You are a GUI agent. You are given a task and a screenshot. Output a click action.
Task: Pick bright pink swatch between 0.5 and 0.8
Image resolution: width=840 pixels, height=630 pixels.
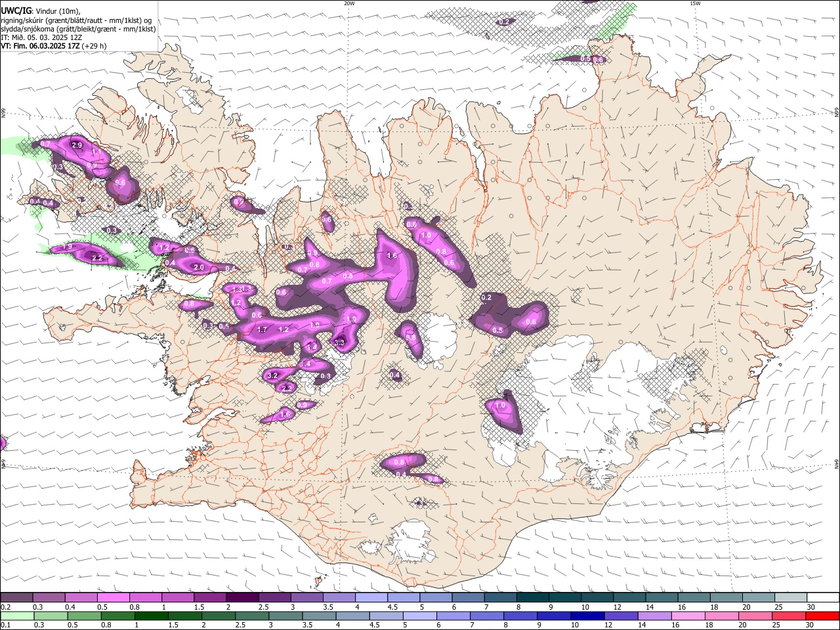[x=113, y=598]
